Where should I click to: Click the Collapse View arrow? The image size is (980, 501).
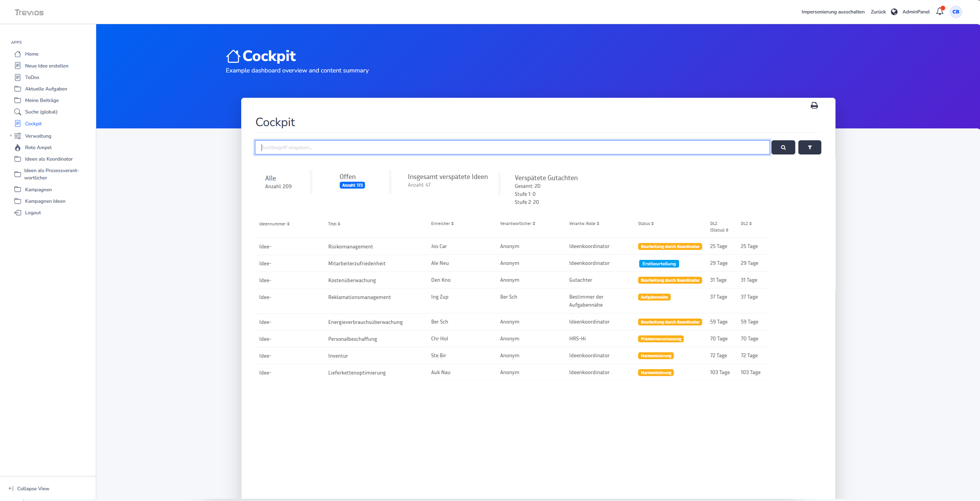click(11, 488)
